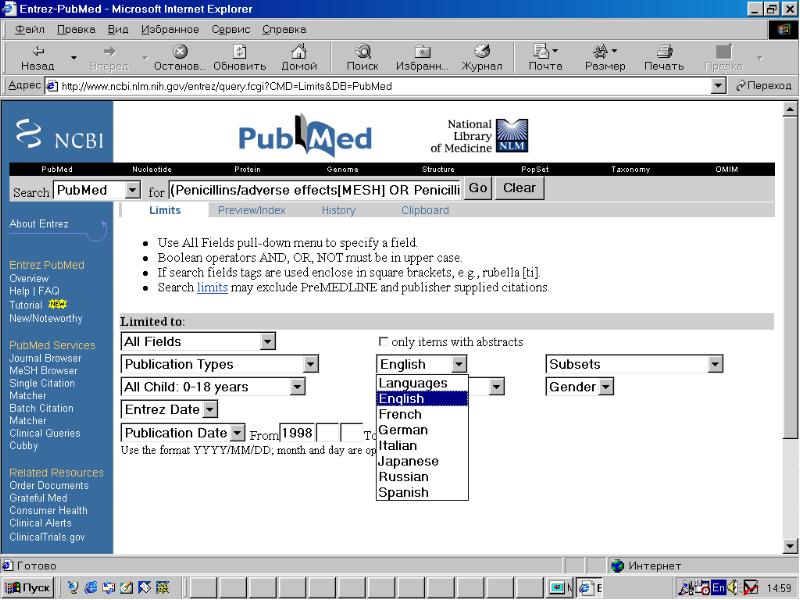Click the search query text field
This screenshot has height=600, width=800.
tap(315, 190)
